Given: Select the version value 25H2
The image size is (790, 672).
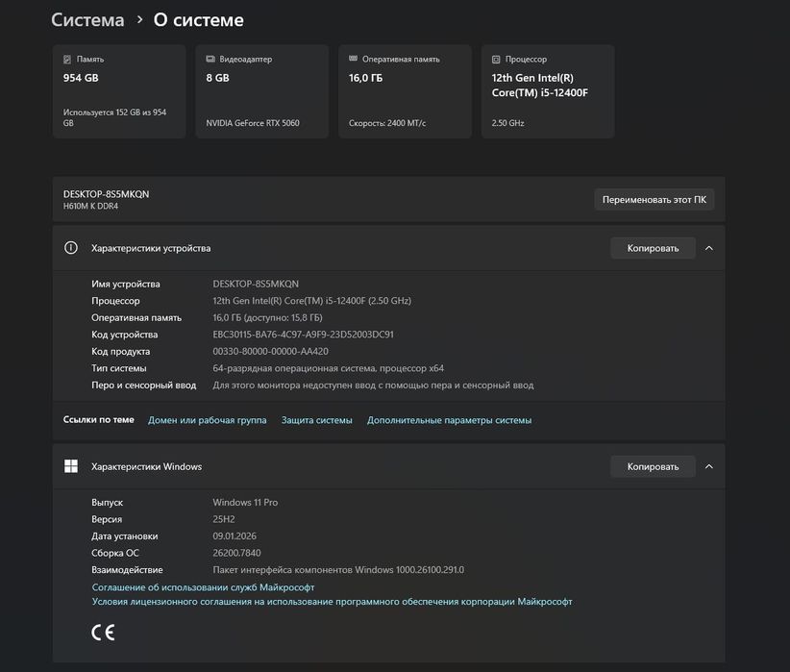Looking at the screenshot, I should pos(224,519).
